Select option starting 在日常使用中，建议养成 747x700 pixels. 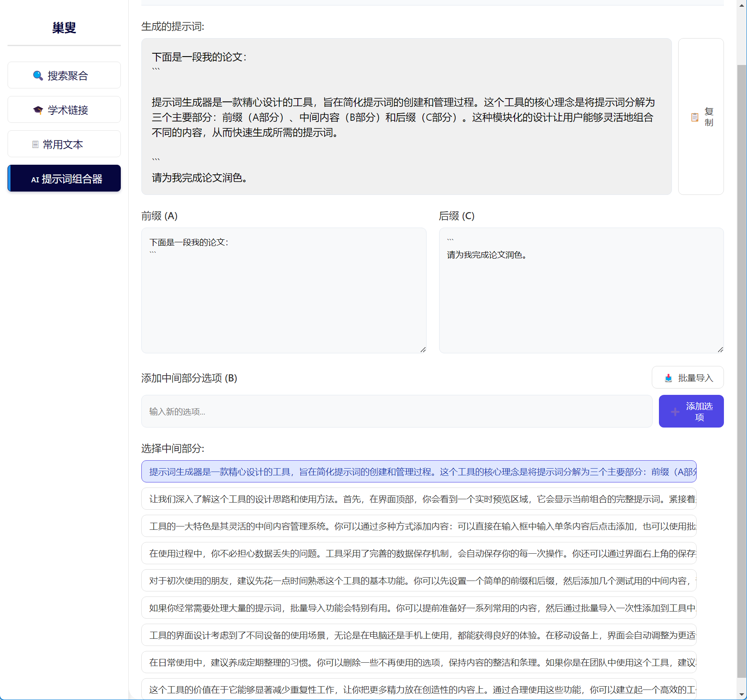(419, 662)
